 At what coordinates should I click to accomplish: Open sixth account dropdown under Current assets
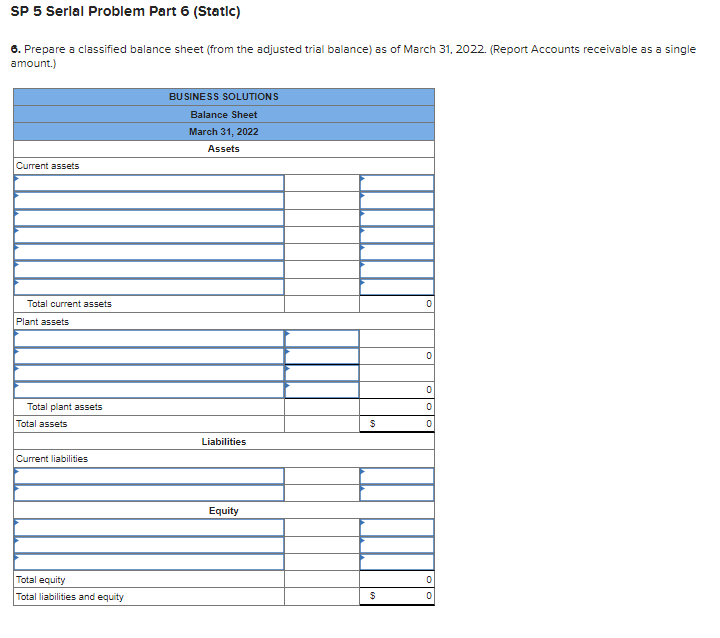coord(149,269)
